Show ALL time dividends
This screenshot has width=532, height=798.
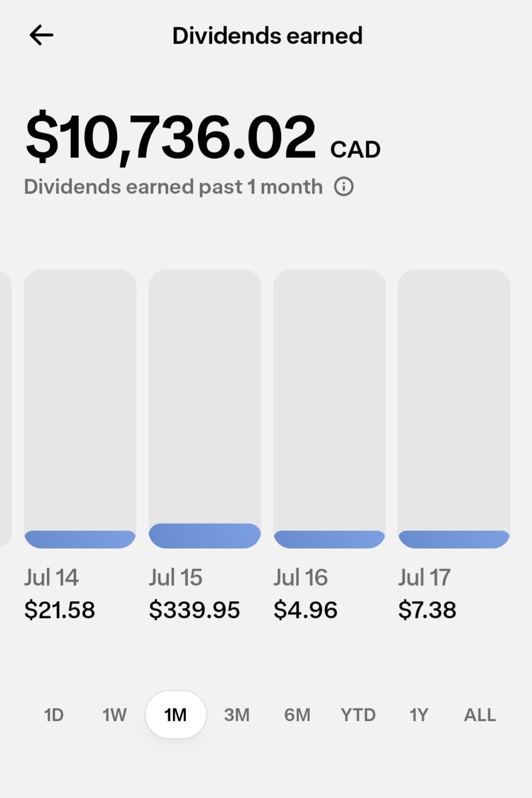coord(480,715)
